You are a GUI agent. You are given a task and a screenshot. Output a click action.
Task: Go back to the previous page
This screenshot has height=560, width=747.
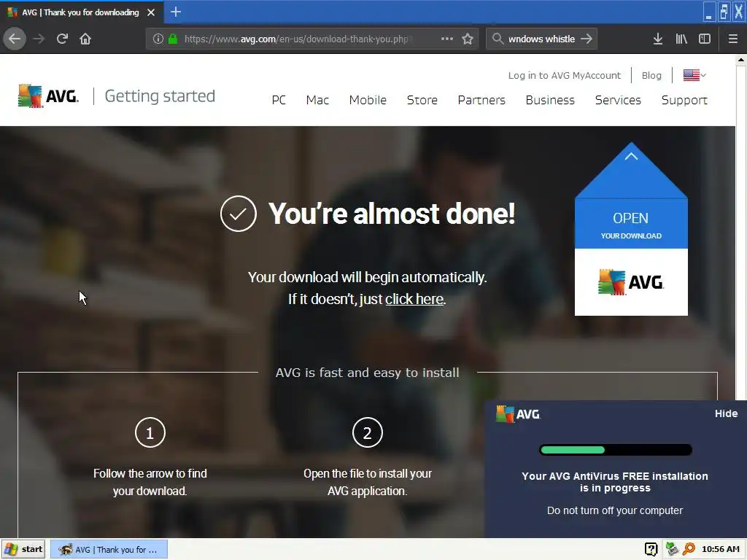coord(15,39)
